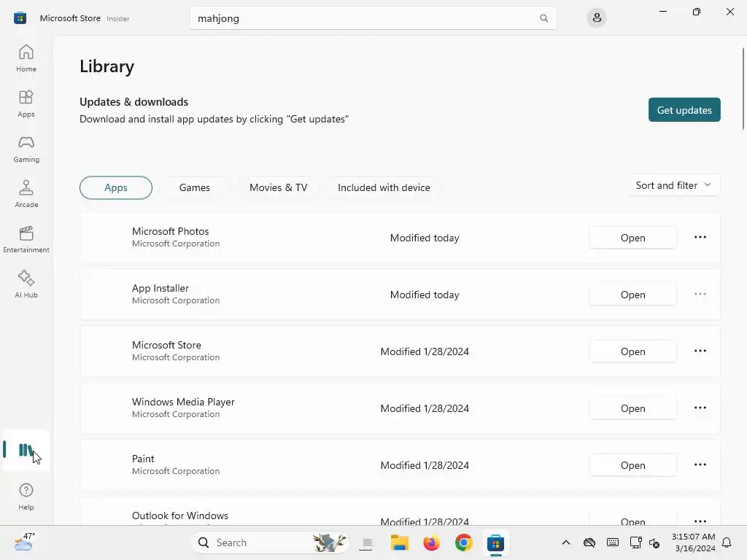The height and width of the screenshot is (560, 747).
Task: Open App Installer
Action: point(632,295)
